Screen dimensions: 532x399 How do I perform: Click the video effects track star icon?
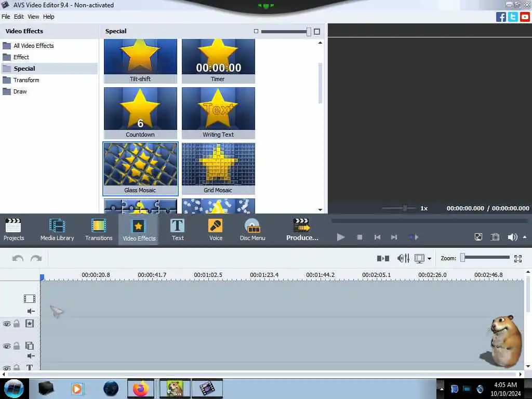tap(30, 323)
